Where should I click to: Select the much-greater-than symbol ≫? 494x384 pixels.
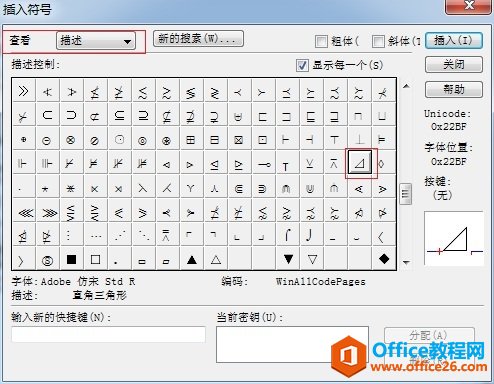click(x=23, y=91)
